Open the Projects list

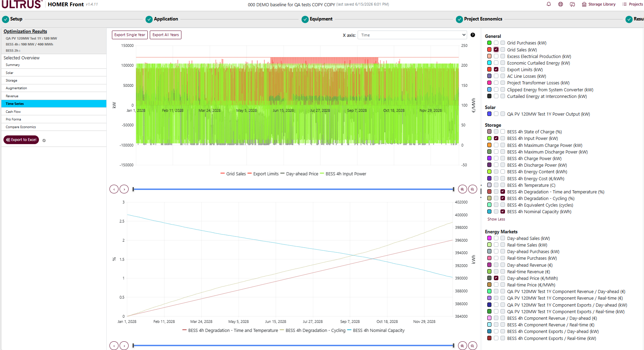[632, 4]
